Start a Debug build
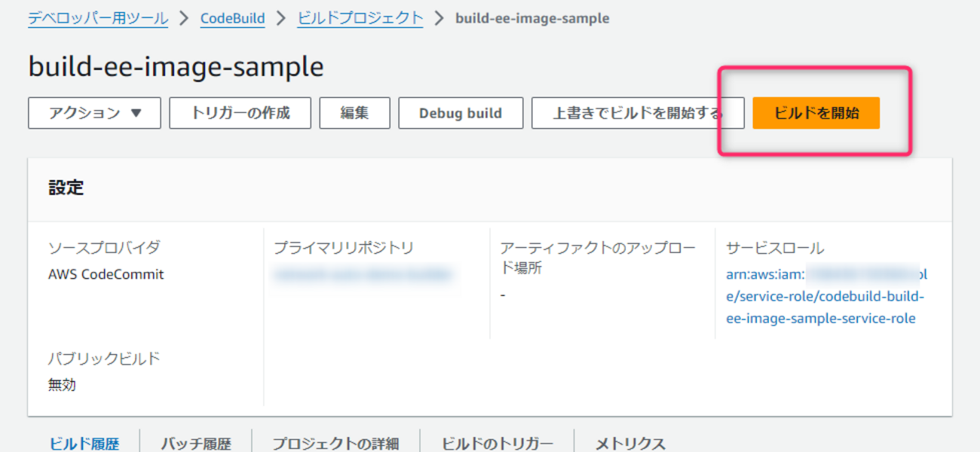Image resolution: width=980 pixels, height=452 pixels. (x=461, y=113)
